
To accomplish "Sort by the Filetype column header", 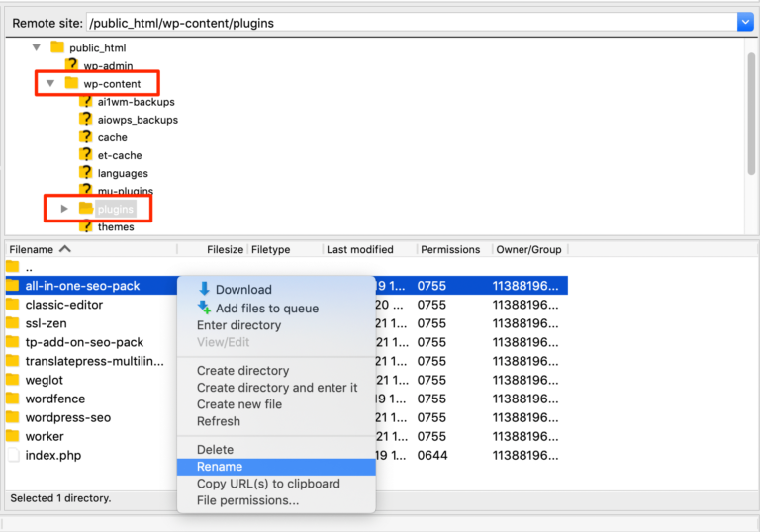I will pyautogui.click(x=270, y=249).
